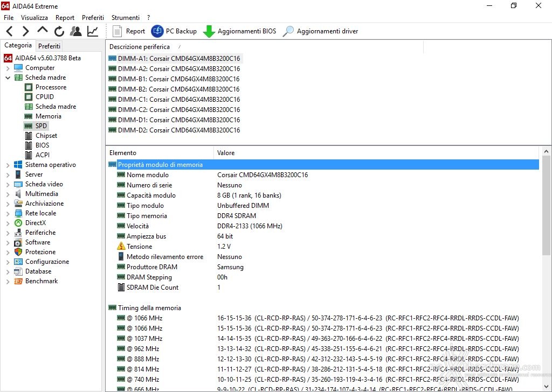Screen dimensions: 552x392
Task: Open Aggiornamenti BIOS updates
Action: click(x=239, y=31)
